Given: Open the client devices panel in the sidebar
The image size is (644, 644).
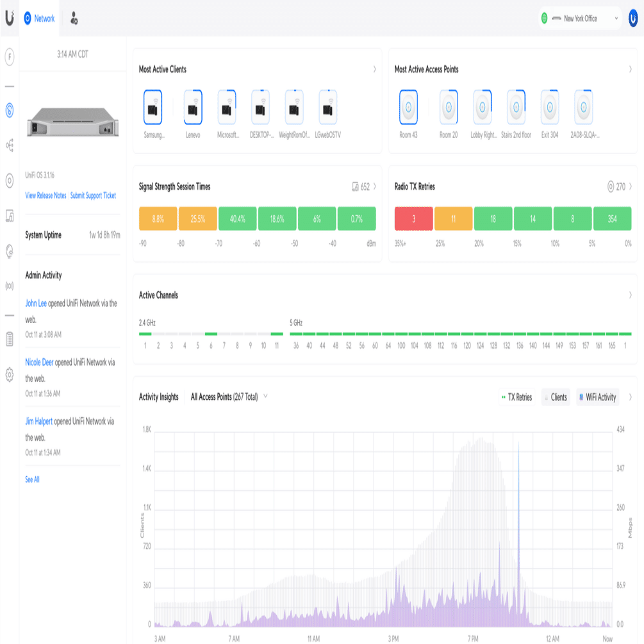Looking at the screenshot, I should (9, 217).
